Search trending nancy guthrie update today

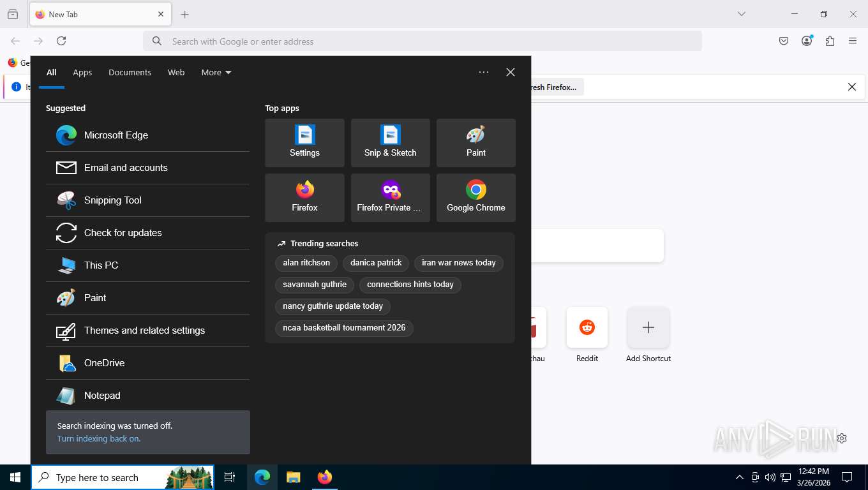[333, 306]
